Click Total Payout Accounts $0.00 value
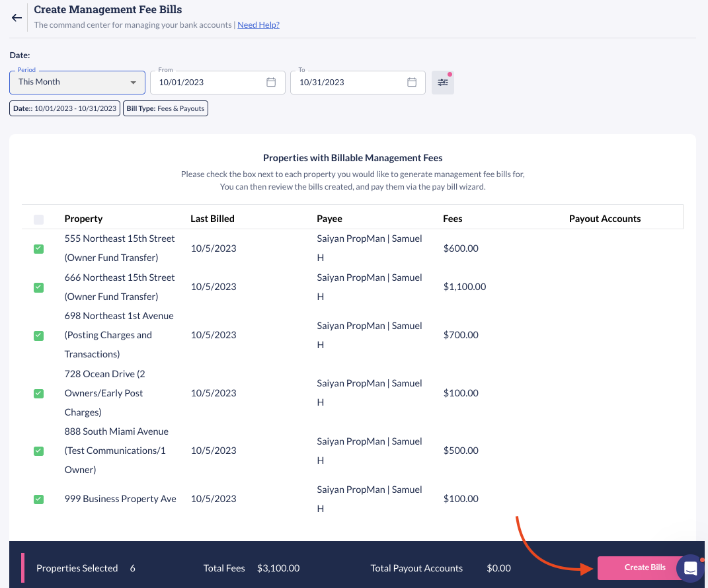 [498, 568]
